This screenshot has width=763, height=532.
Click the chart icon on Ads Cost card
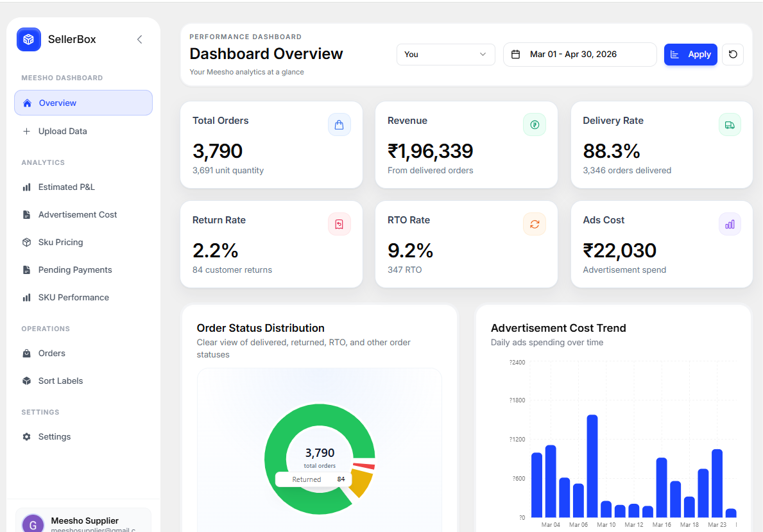(730, 225)
